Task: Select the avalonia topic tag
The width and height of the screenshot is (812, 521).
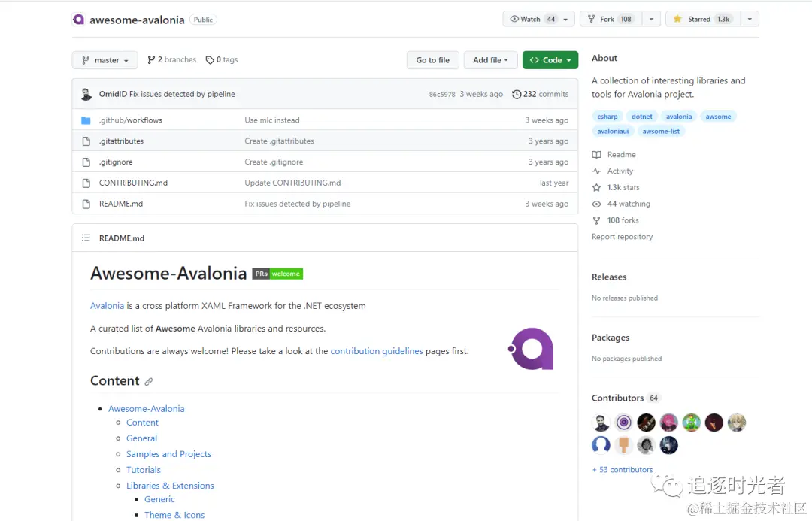Action: (679, 117)
